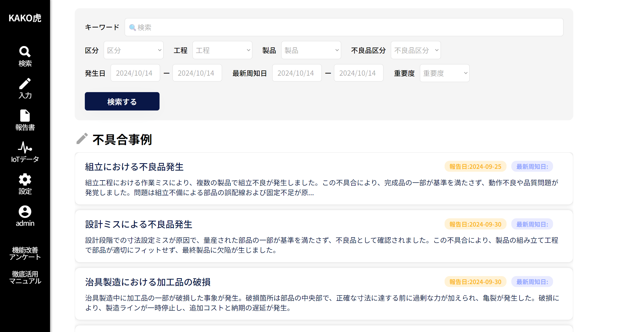Open the IoTデータ pulse icon
644x332 pixels.
pyautogui.click(x=25, y=147)
